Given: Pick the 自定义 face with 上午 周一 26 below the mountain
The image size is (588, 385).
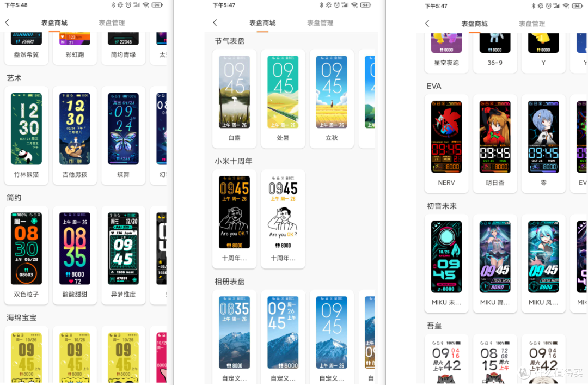Looking at the screenshot, I should [x=332, y=337].
